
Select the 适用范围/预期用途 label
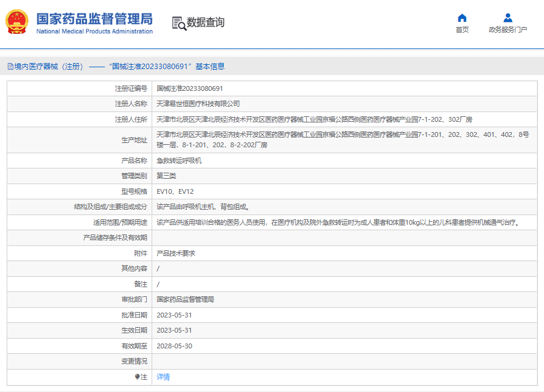121,222
